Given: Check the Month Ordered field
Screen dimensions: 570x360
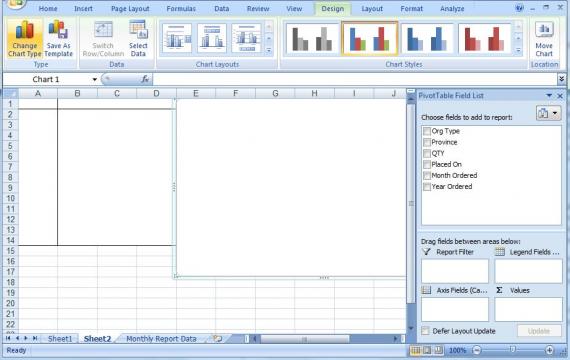Looking at the screenshot, I should (427, 176).
